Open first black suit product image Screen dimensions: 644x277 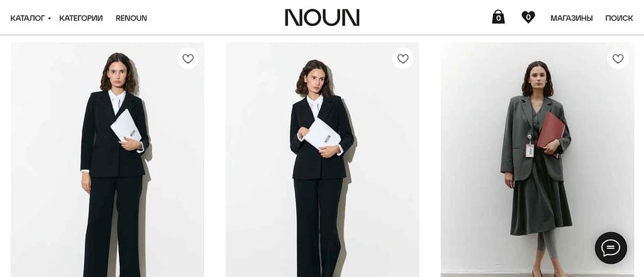pyautogui.click(x=108, y=160)
